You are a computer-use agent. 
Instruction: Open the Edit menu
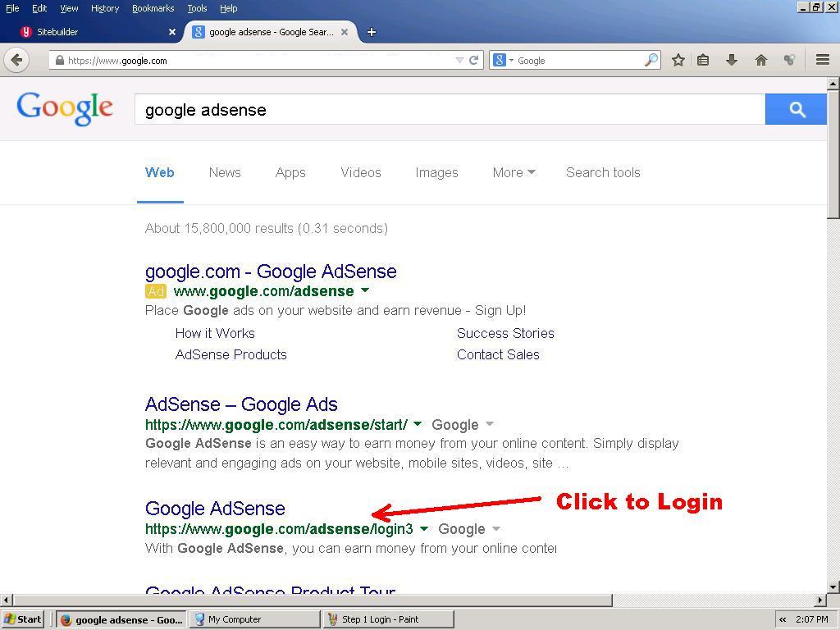click(x=39, y=8)
